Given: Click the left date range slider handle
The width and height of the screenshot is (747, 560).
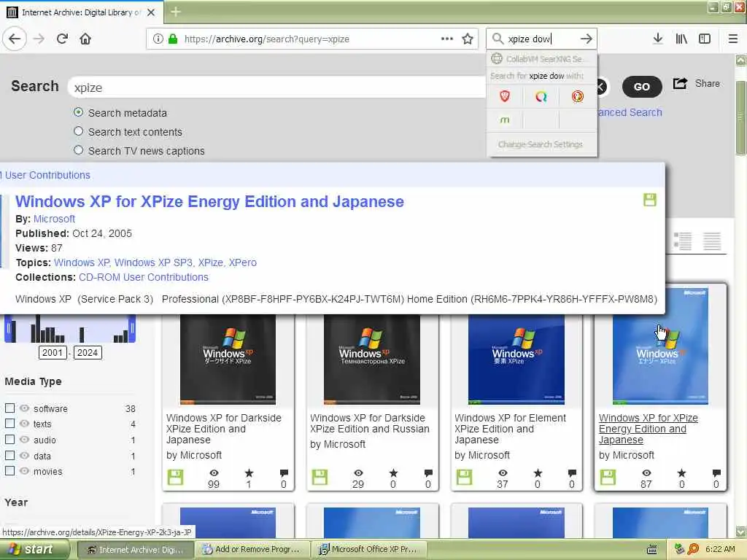Looking at the screenshot, I should [x=8, y=328].
